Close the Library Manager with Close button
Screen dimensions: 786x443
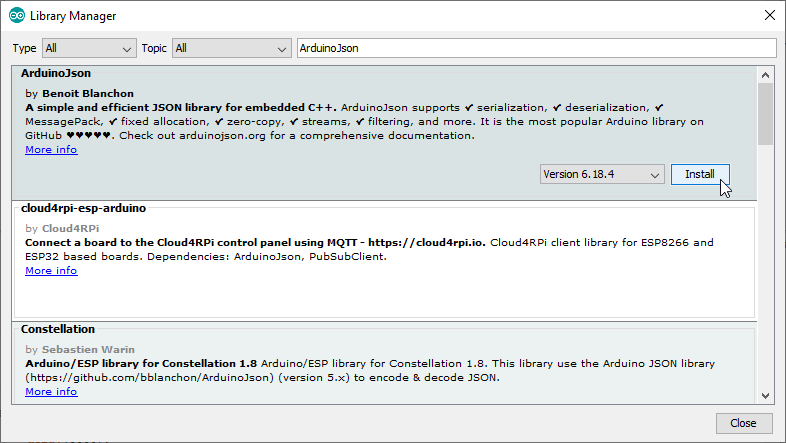(x=743, y=423)
